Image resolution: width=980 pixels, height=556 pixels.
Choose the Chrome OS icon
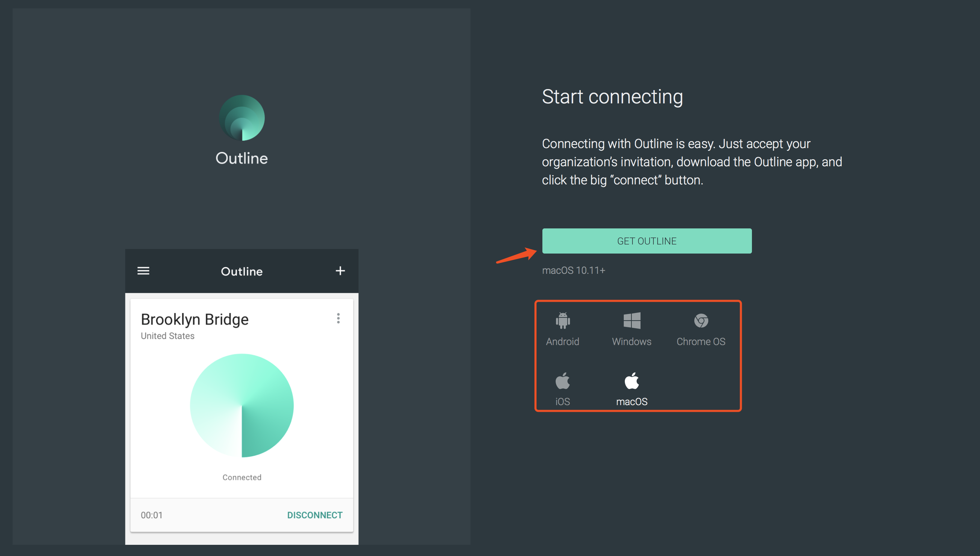click(x=701, y=320)
